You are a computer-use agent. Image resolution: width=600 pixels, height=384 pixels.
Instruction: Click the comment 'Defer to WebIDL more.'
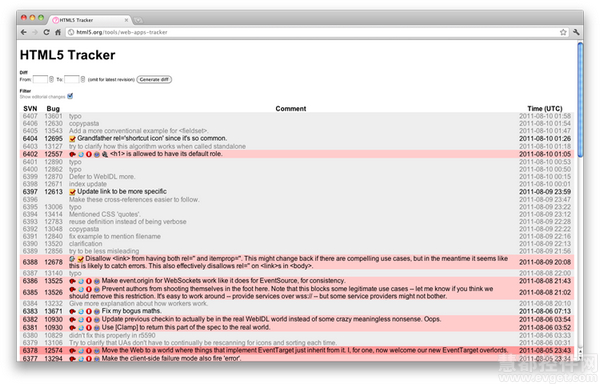pos(102,177)
